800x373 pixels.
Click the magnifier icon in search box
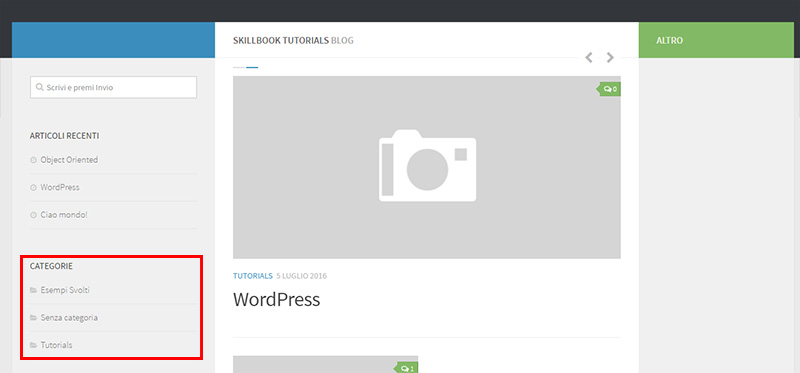pos(39,87)
